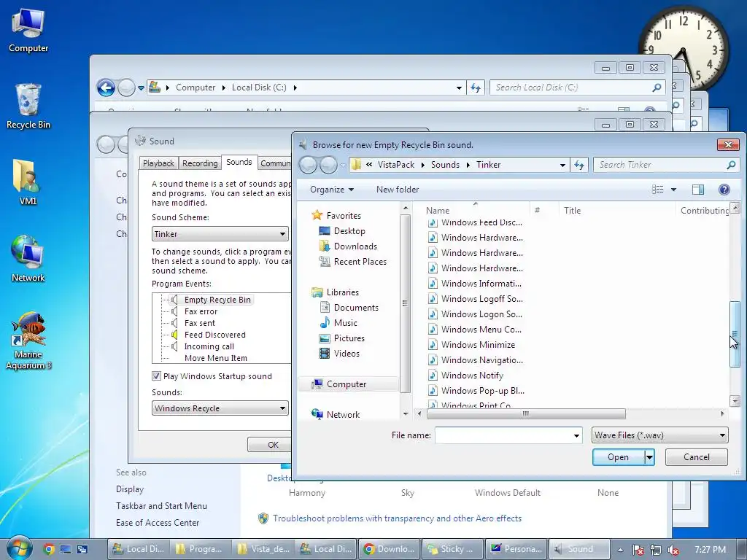Click the Windows Start orb

[19, 548]
